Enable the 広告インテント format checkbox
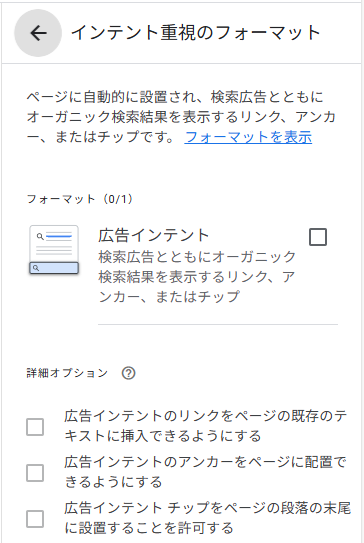 click(x=318, y=237)
